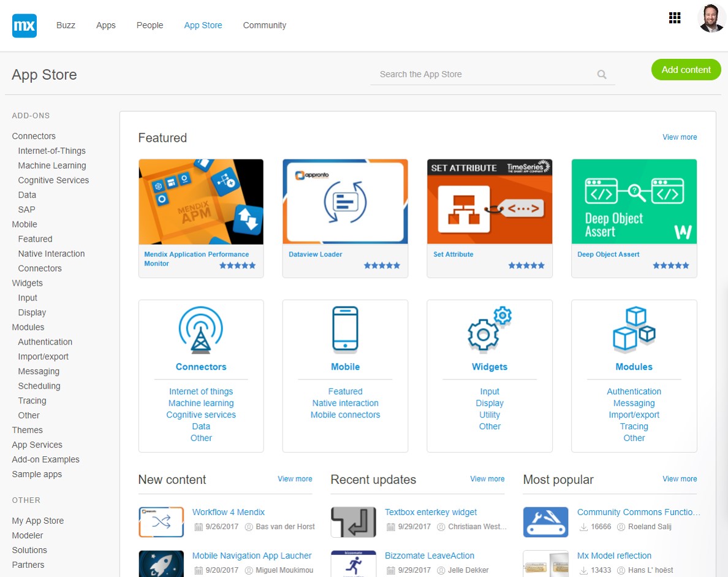Open Utility in Widgets card
Screen dimensions: 728x577
490,415
